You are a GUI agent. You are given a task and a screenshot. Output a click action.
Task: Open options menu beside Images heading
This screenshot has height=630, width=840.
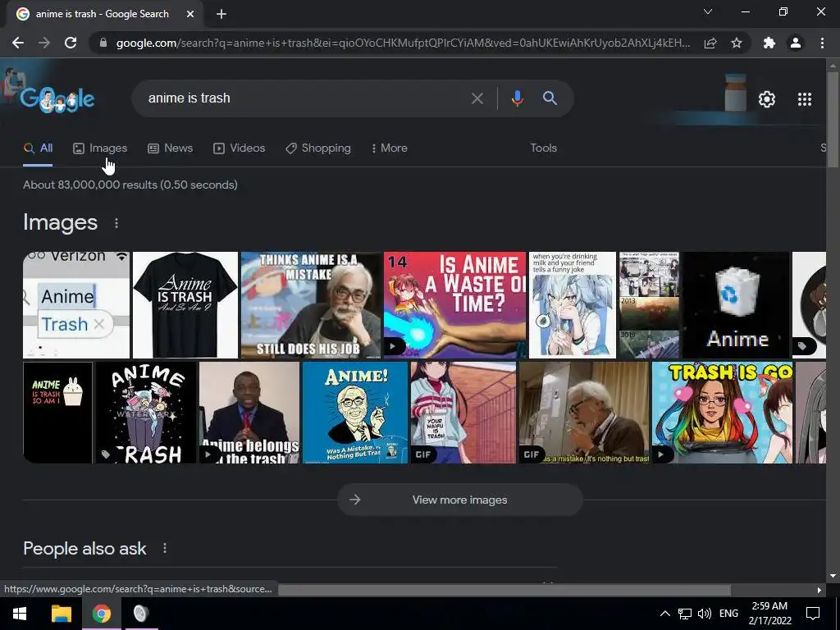click(116, 223)
